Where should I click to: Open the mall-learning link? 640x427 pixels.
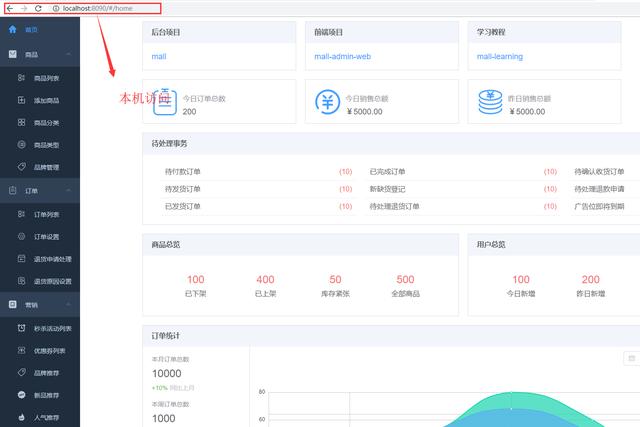pyautogui.click(x=500, y=56)
